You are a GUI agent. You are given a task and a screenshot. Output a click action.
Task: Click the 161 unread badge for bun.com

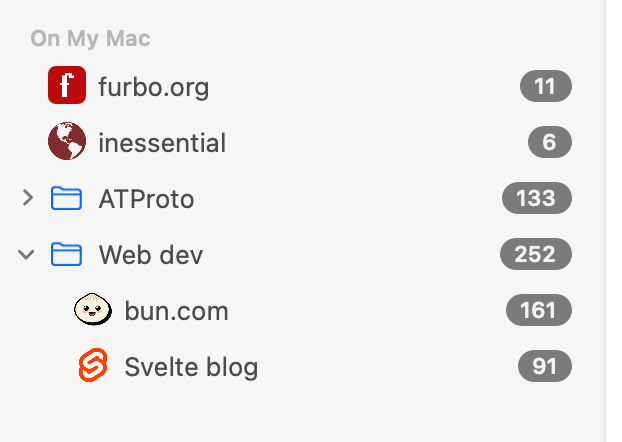(x=538, y=311)
